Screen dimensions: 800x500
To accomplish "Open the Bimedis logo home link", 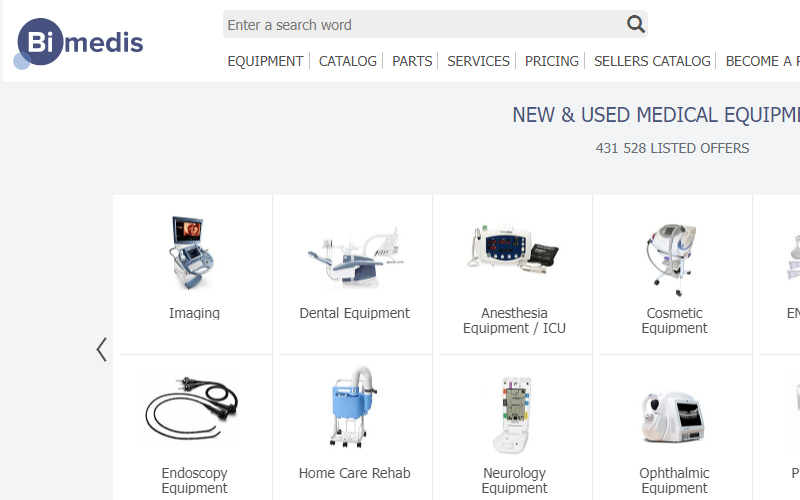I will click(x=79, y=43).
